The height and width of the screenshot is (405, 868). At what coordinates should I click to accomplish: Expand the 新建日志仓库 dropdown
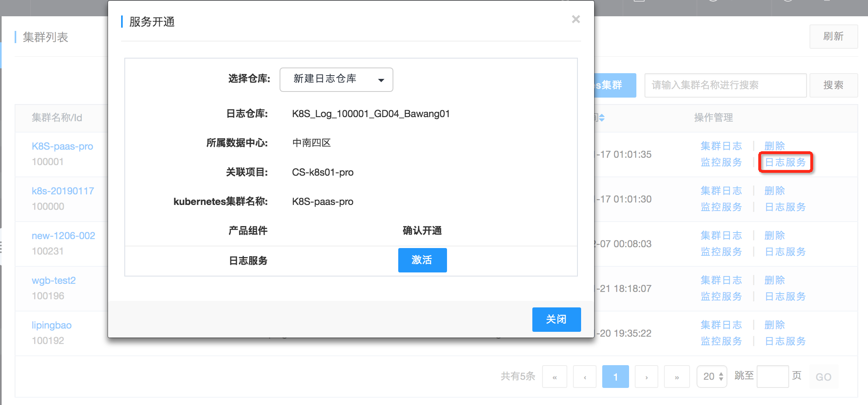[x=336, y=80]
